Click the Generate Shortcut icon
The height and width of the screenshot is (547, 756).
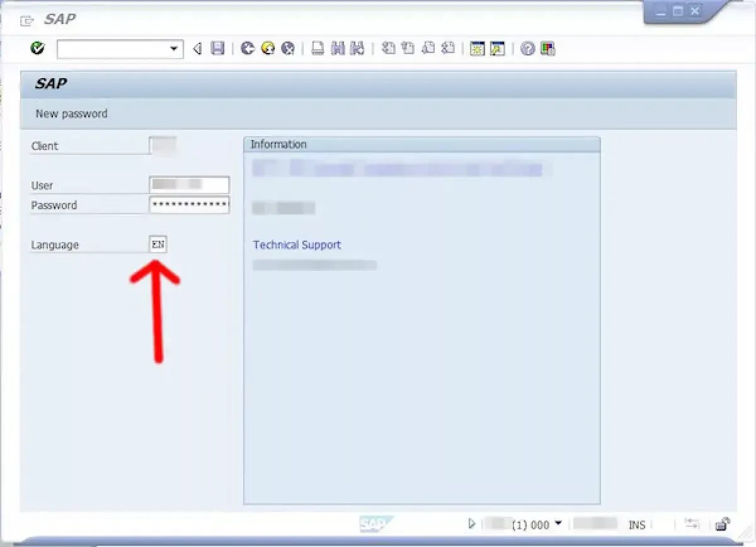498,49
